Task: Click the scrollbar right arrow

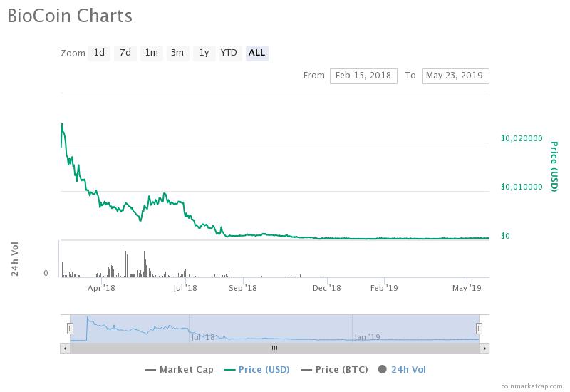Action: coord(485,348)
